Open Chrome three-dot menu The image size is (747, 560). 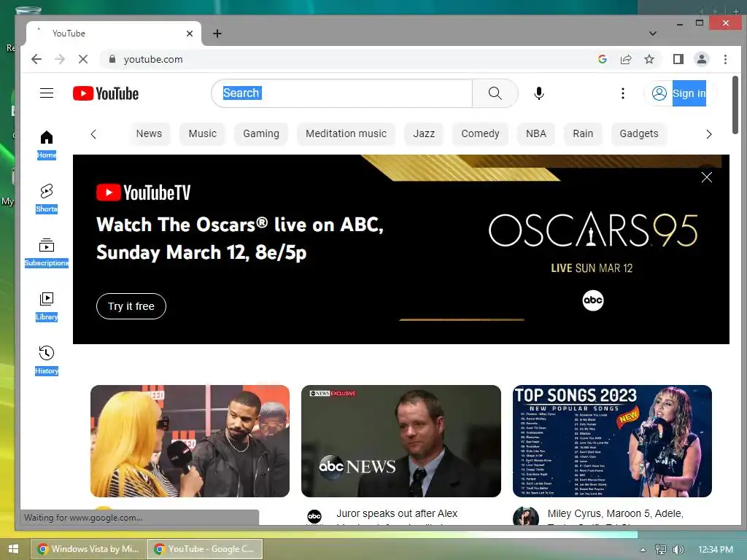[x=725, y=59]
